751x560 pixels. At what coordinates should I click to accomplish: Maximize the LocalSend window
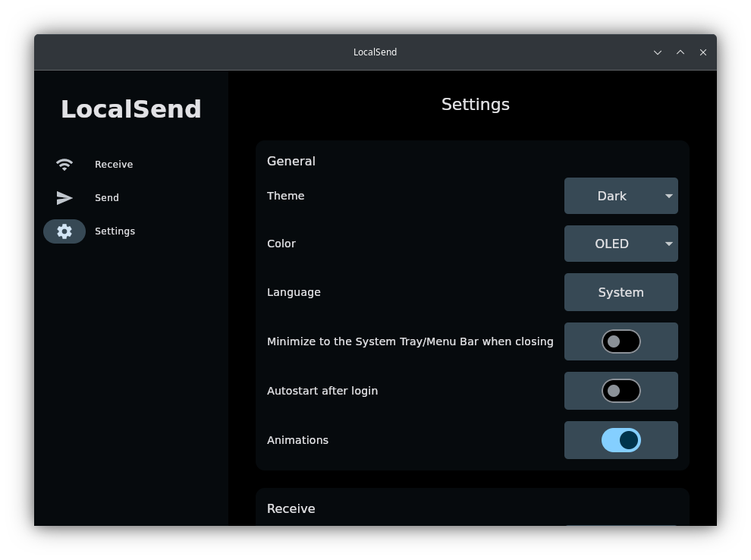(x=680, y=52)
